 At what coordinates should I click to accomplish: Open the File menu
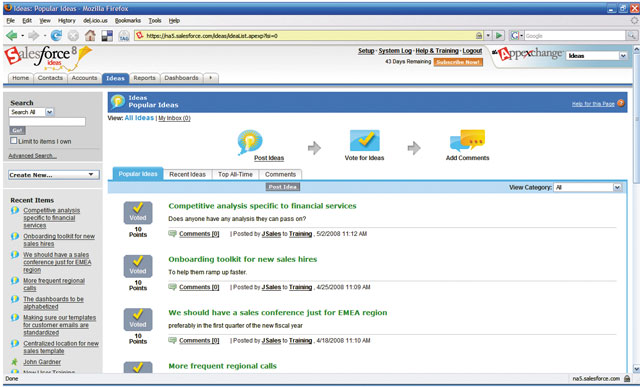pos(11,20)
